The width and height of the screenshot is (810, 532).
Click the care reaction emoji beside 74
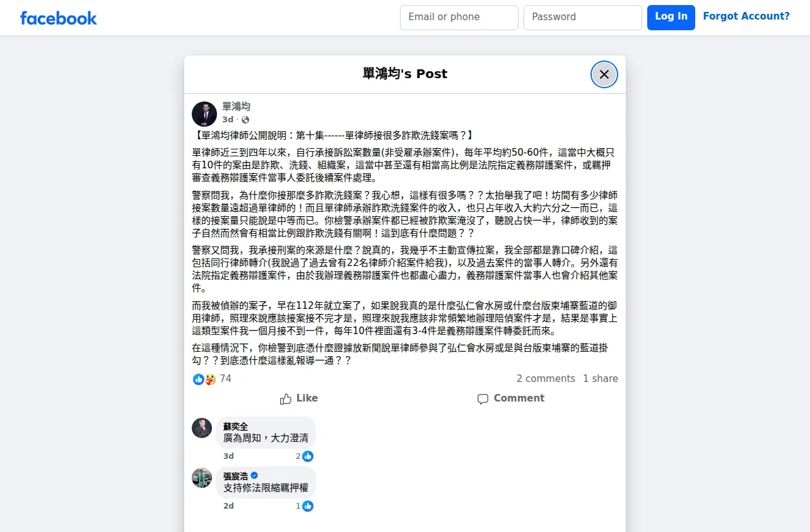(210, 379)
